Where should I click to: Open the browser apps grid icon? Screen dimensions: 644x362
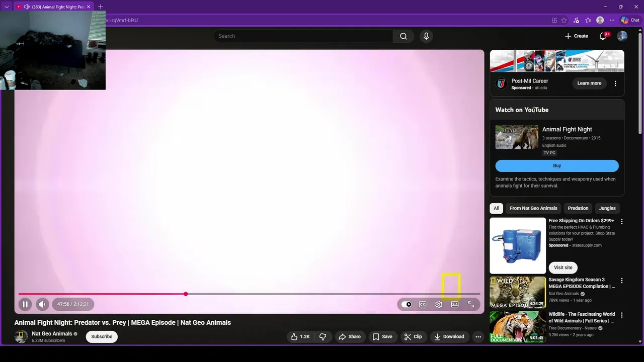pos(554,20)
